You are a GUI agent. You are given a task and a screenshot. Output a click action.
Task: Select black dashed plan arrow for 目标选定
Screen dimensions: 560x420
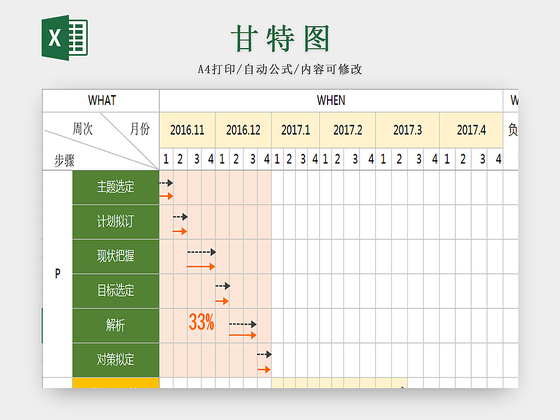pyautogui.click(x=223, y=286)
